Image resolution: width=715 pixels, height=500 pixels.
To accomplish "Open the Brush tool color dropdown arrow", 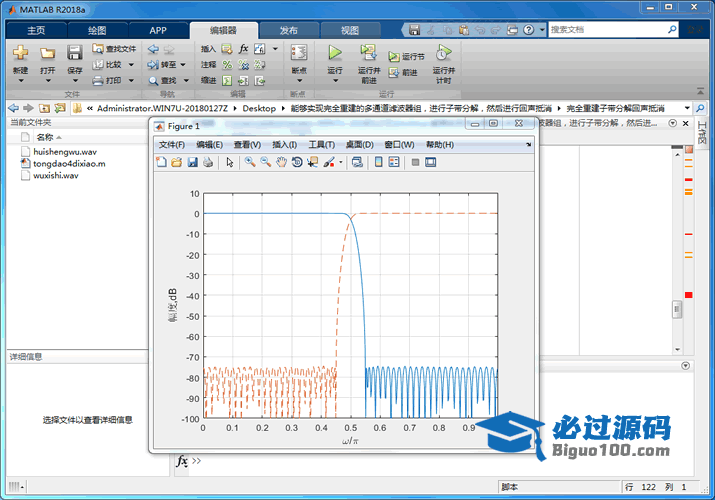I will point(341,163).
